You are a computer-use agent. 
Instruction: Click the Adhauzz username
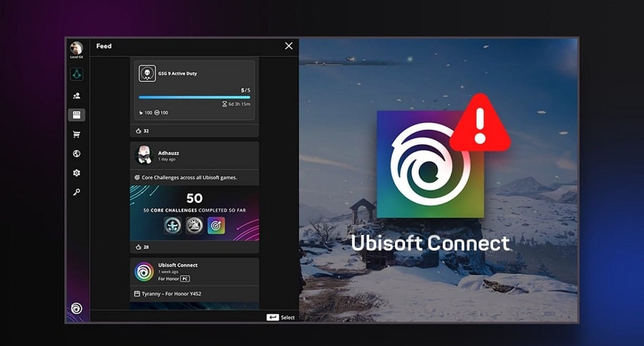[x=168, y=153]
